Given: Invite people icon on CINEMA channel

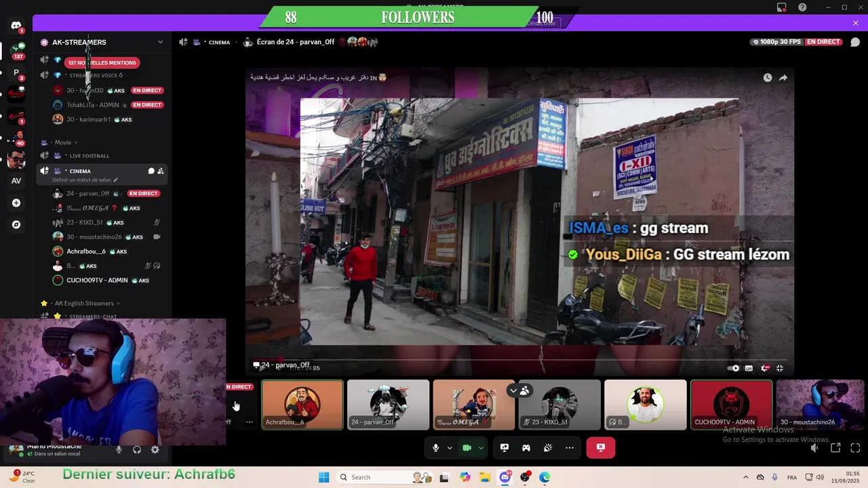Looking at the screenshot, I should (x=161, y=171).
